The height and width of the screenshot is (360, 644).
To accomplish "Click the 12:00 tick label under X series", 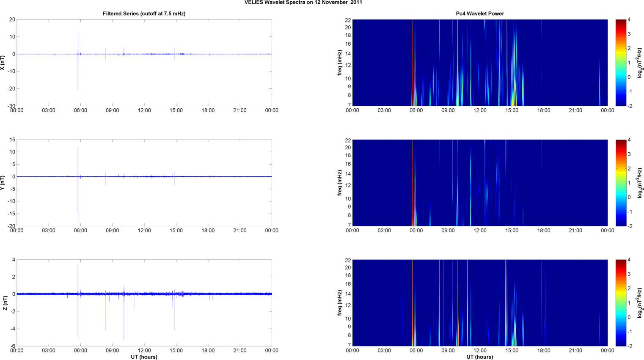I will (144, 110).
